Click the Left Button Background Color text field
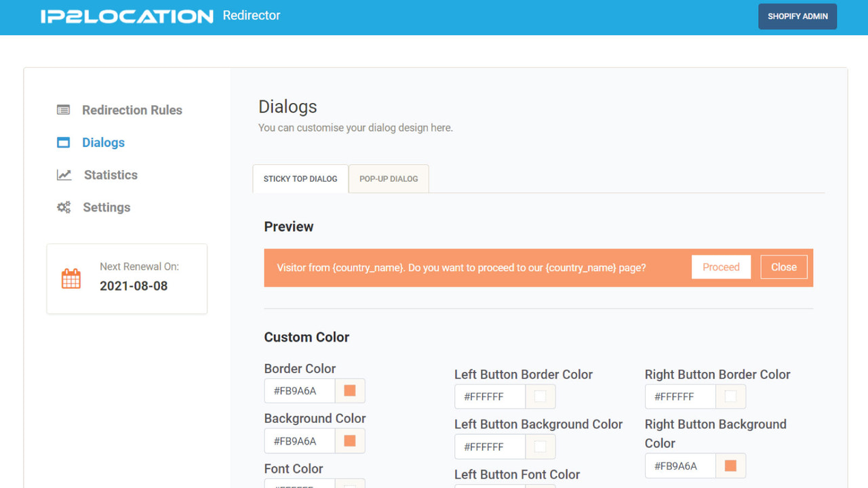The image size is (868, 488). [x=490, y=447]
